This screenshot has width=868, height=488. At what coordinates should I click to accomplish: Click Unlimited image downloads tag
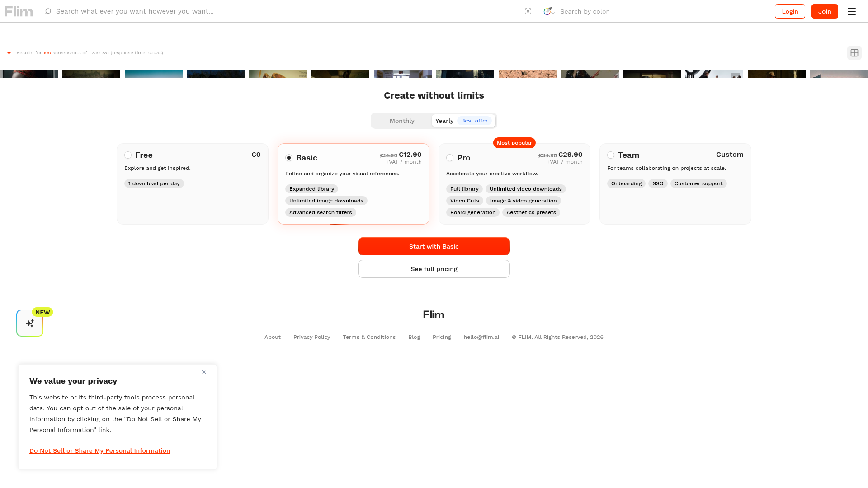326,201
